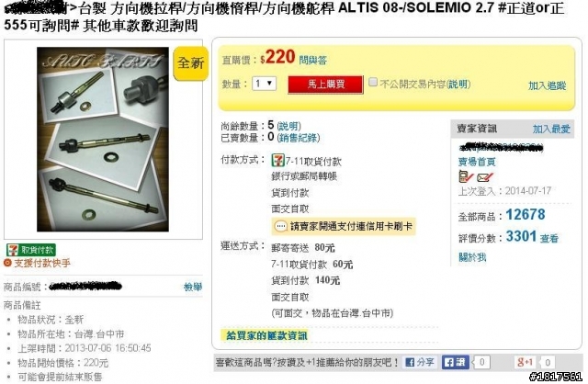This screenshot has width=588, height=384.
Task: Click 加入追蹤 to track item
Action: click(x=547, y=85)
